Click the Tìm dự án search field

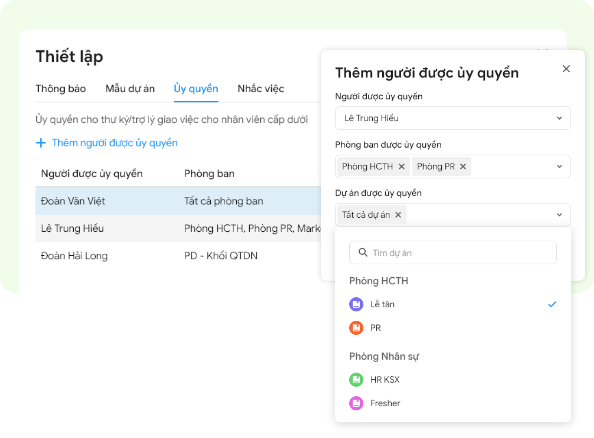point(453,252)
